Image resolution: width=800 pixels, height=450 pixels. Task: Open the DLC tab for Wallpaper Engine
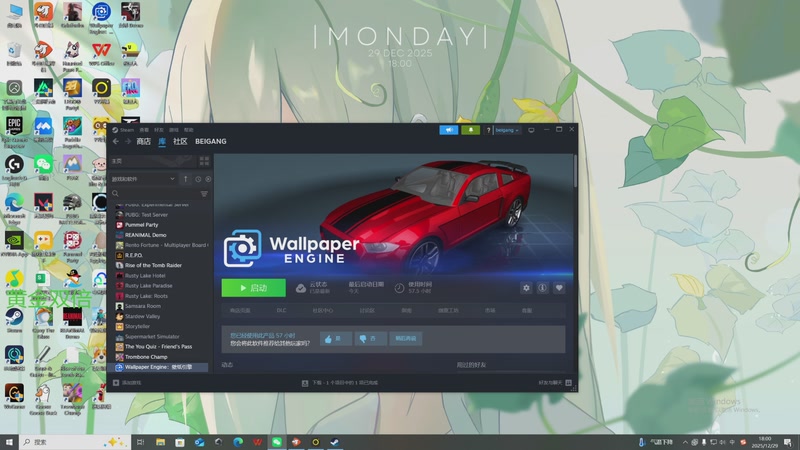(x=282, y=310)
